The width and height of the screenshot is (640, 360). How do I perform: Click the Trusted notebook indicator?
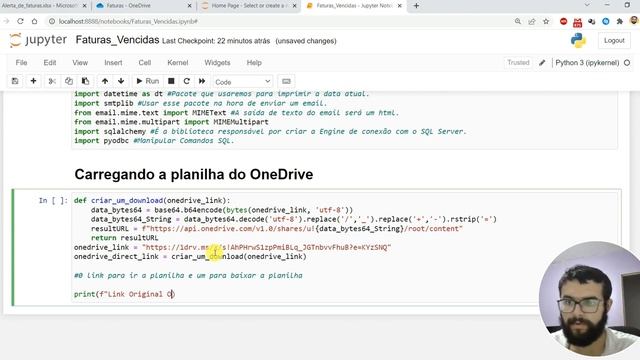(x=518, y=62)
